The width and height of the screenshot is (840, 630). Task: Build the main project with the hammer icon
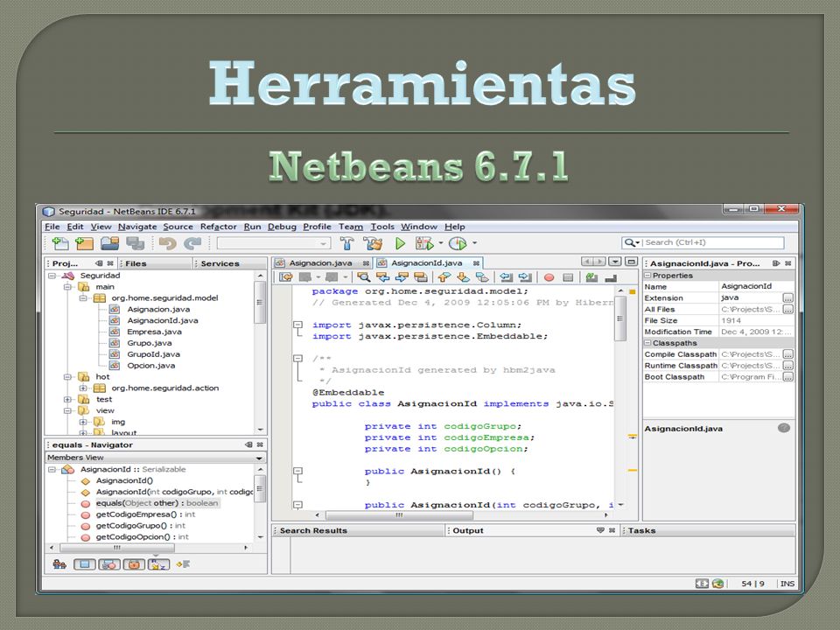coord(347,244)
